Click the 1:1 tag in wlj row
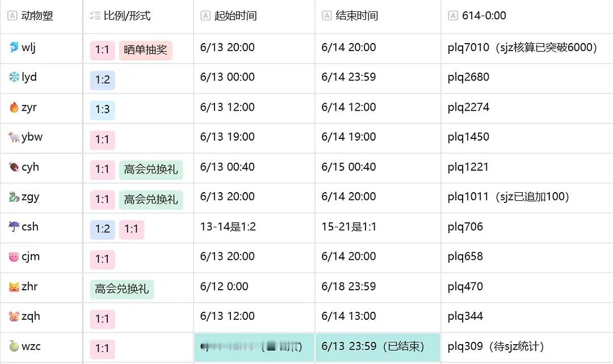613x364 pixels. click(x=102, y=50)
